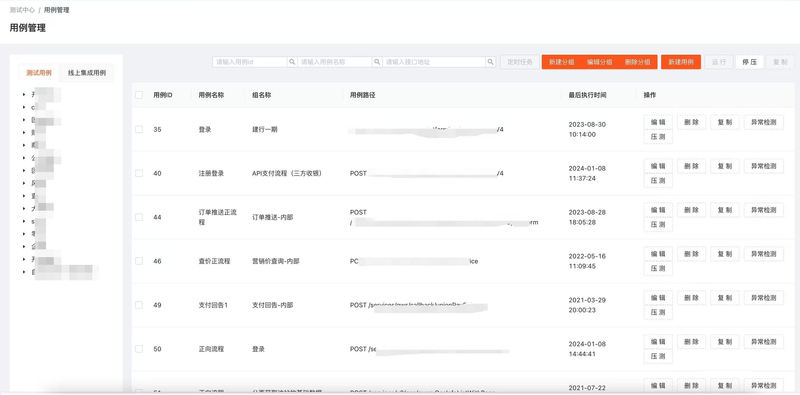Screen dimensions: 800x395
Task: Click the case name 查价正流程
Action: (214, 261)
